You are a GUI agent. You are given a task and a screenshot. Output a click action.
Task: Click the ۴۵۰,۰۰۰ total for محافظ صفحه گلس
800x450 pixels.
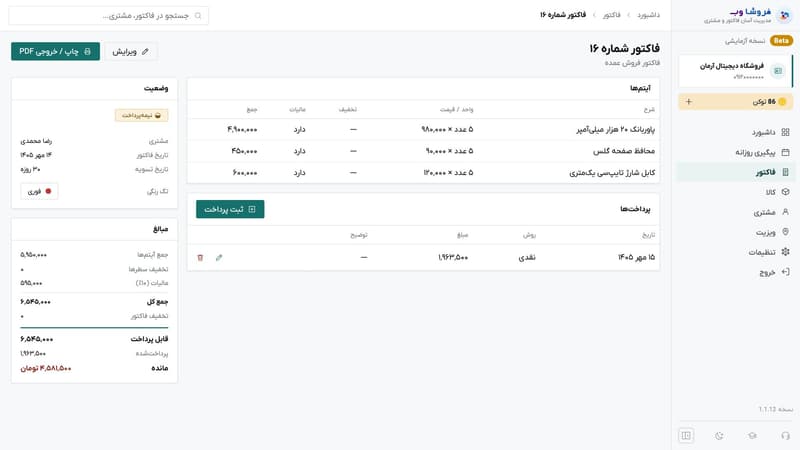(244, 151)
